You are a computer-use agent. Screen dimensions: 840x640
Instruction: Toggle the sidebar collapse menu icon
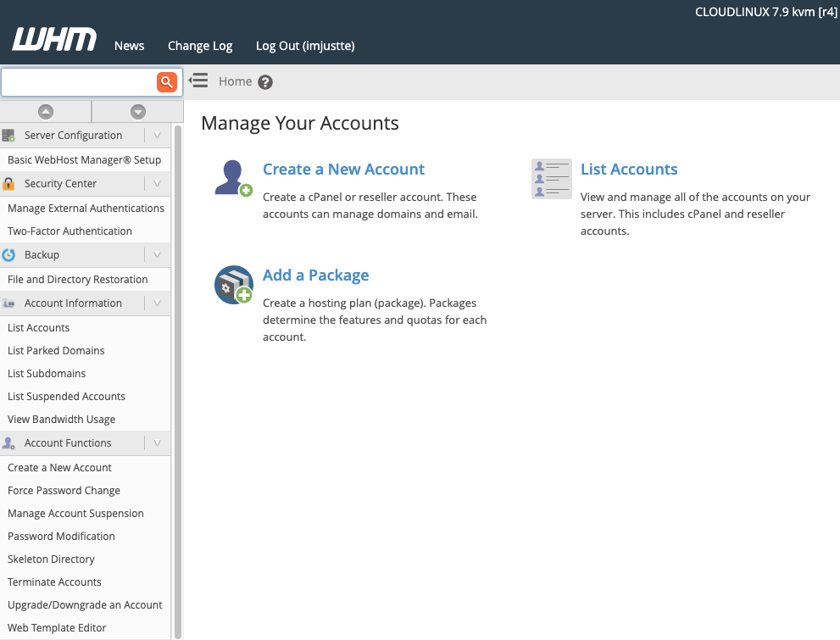point(198,81)
